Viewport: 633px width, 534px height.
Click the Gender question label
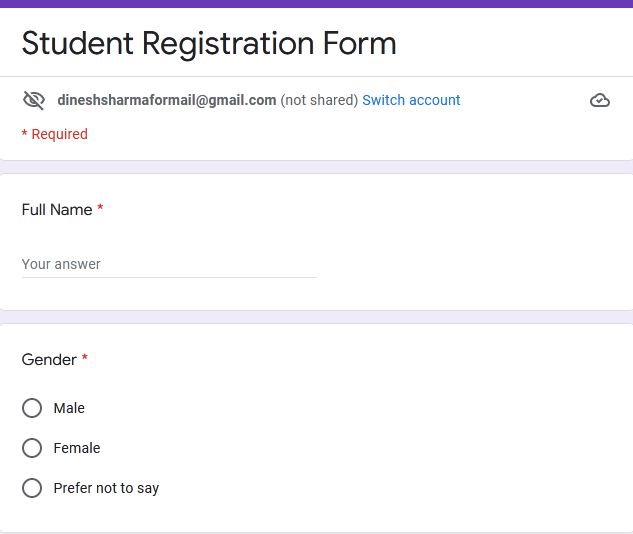(49, 360)
